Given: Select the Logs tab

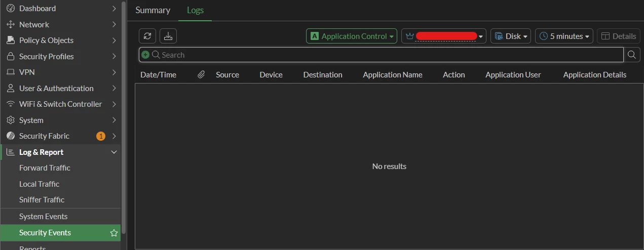Looking at the screenshot, I should click(x=195, y=10).
